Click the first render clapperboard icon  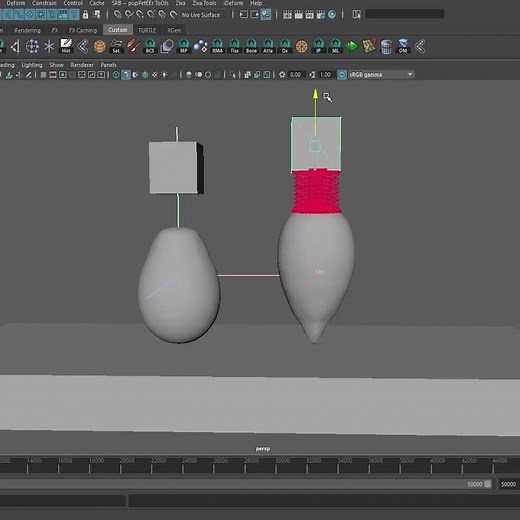(287, 14)
